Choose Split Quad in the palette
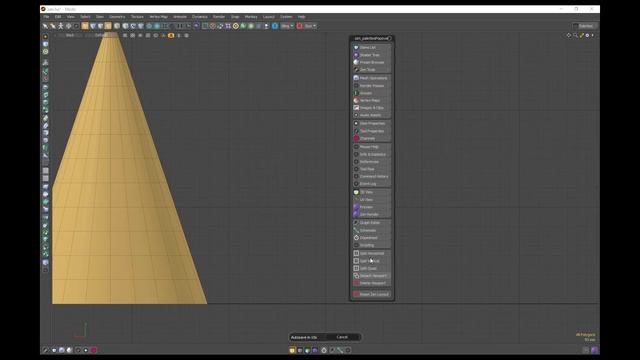This screenshot has height=360, width=640. pyautogui.click(x=371, y=268)
